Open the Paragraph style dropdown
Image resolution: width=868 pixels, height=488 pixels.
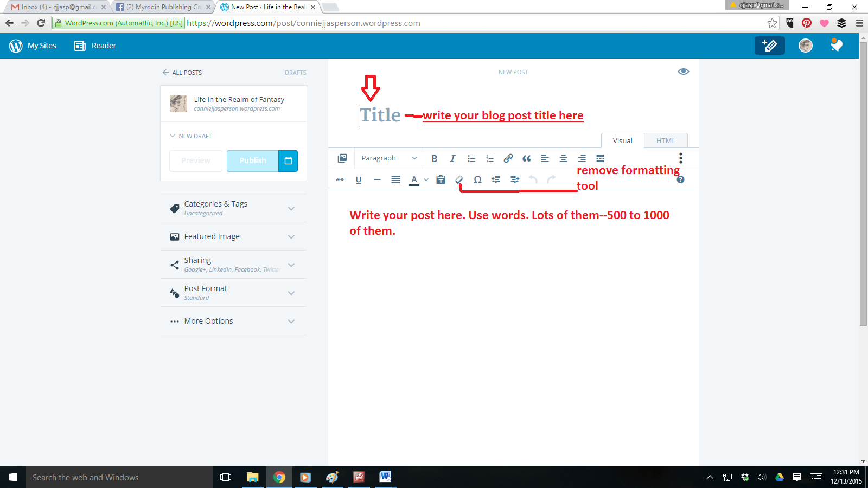click(x=389, y=158)
